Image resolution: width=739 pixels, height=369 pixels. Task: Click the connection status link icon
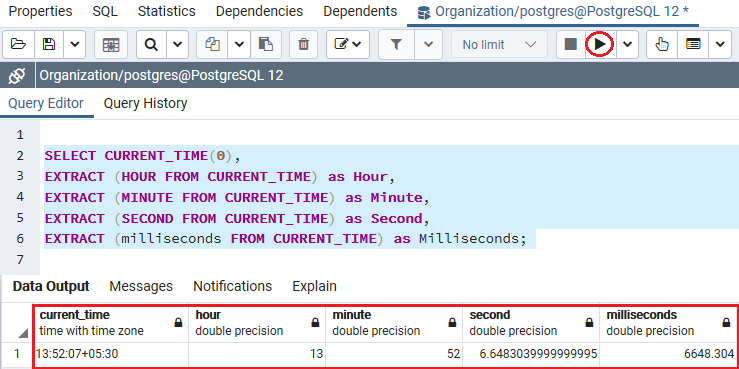[x=17, y=75]
